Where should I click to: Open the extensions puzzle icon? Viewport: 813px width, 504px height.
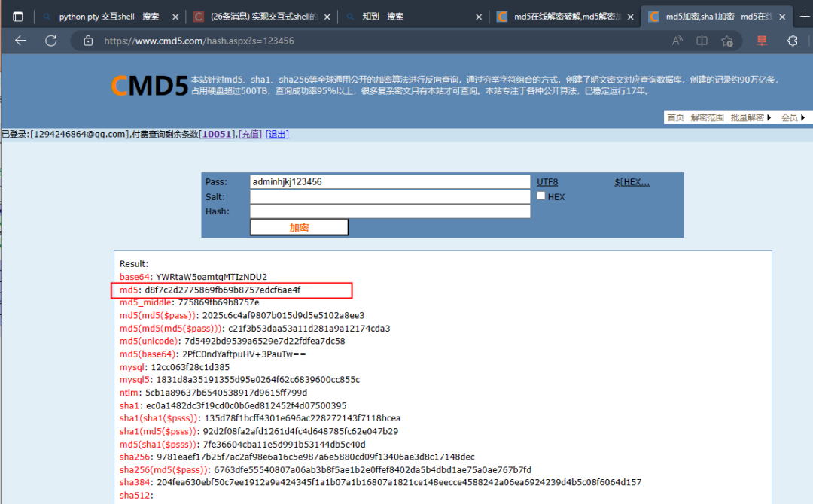point(792,41)
